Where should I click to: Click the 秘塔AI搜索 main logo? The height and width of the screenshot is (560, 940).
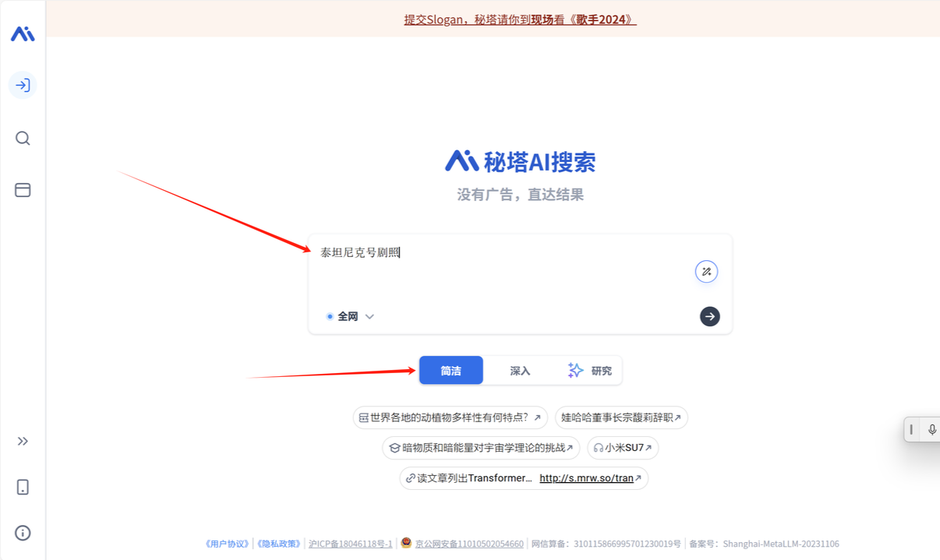pyautogui.click(x=520, y=161)
